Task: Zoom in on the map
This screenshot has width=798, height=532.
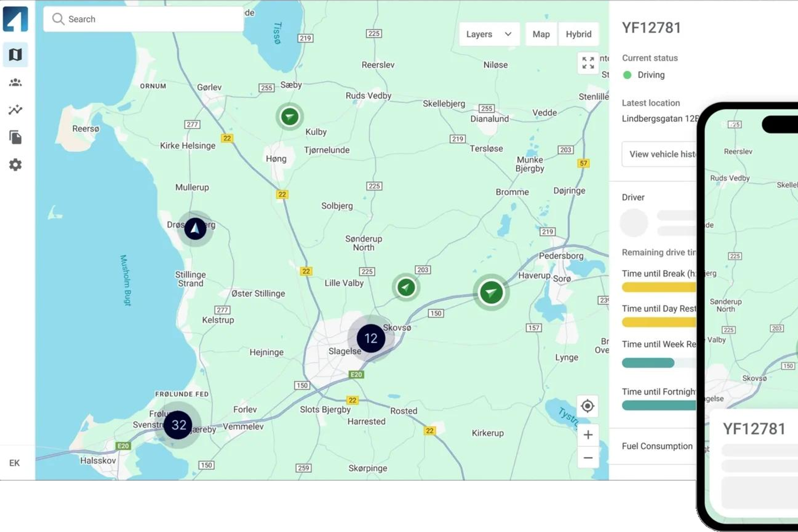Action: (x=588, y=435)
